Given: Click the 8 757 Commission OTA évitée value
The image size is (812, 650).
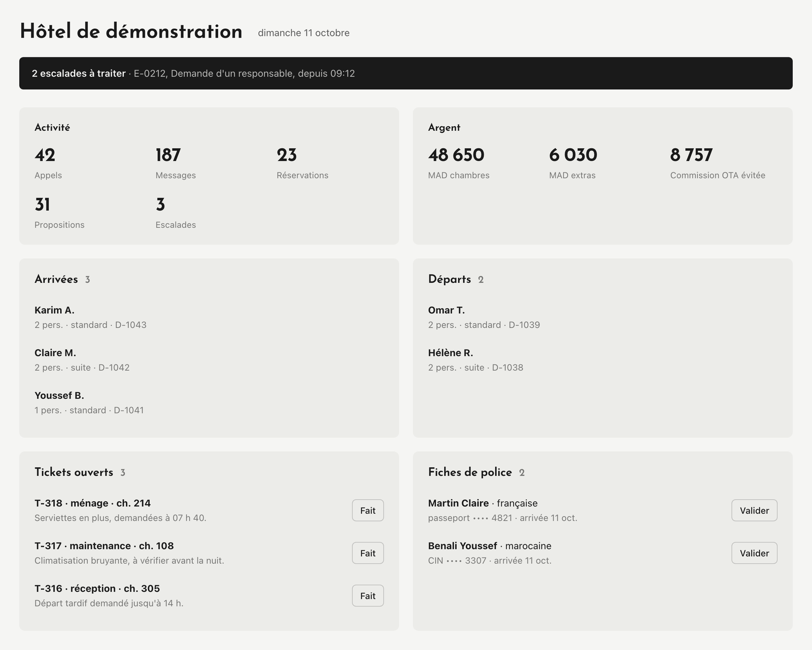Looking at the screenshot, I should click(691, 155).
